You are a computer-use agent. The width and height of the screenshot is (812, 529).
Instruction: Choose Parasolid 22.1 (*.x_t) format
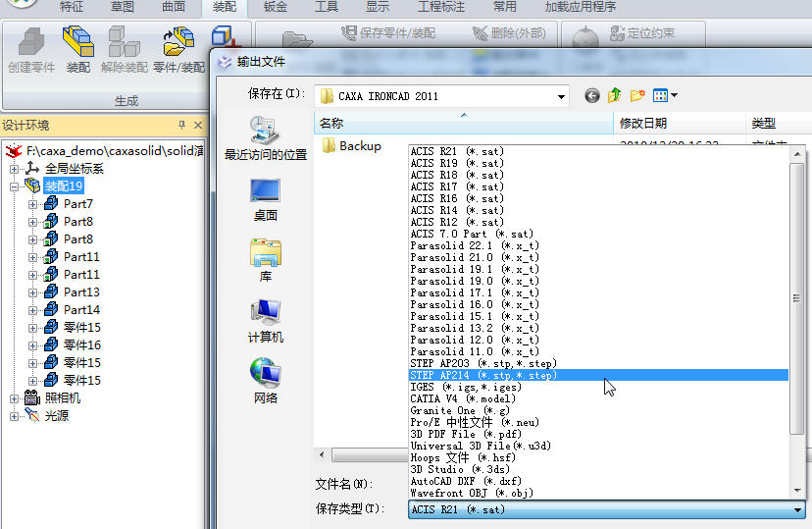coord(598,245)
